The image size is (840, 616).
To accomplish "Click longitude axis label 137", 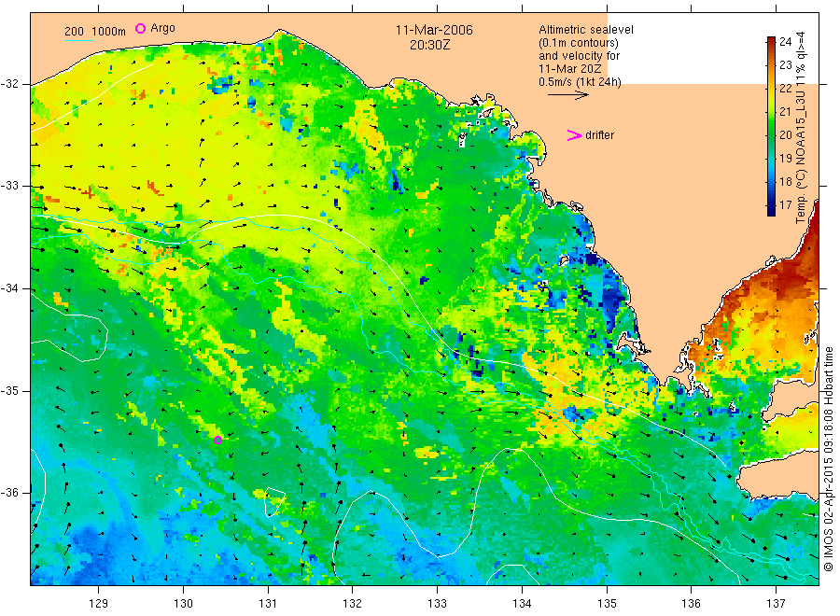I will tap(776, 603).
